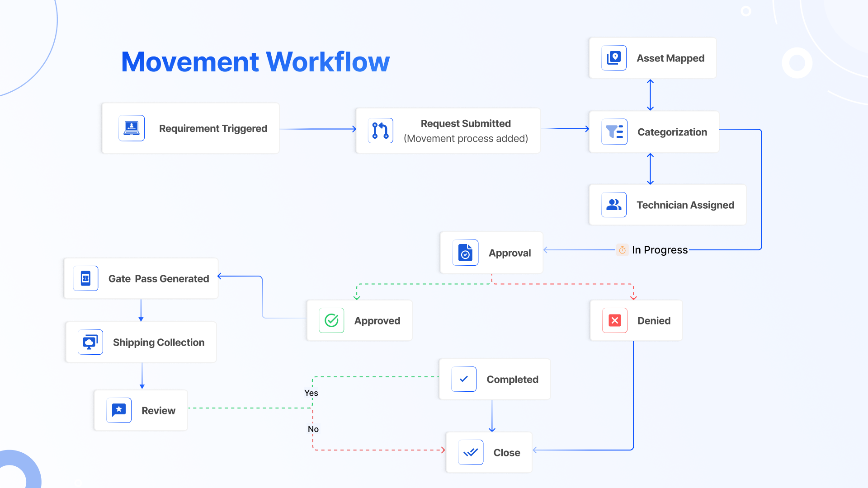Click the green Approved checkmark icon
Screen dimensions: 868x488
(331, 320)
